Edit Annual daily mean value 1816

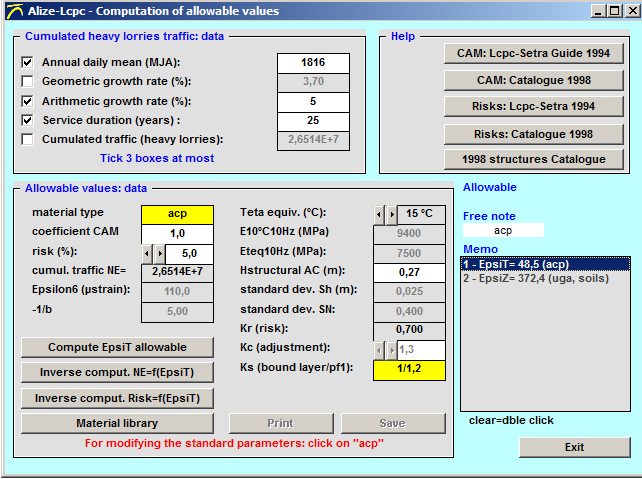click(x=313, y=63)
